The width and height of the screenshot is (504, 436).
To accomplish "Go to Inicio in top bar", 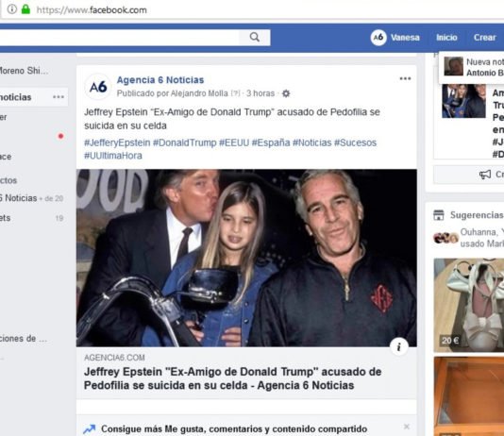I will point(446,38).
